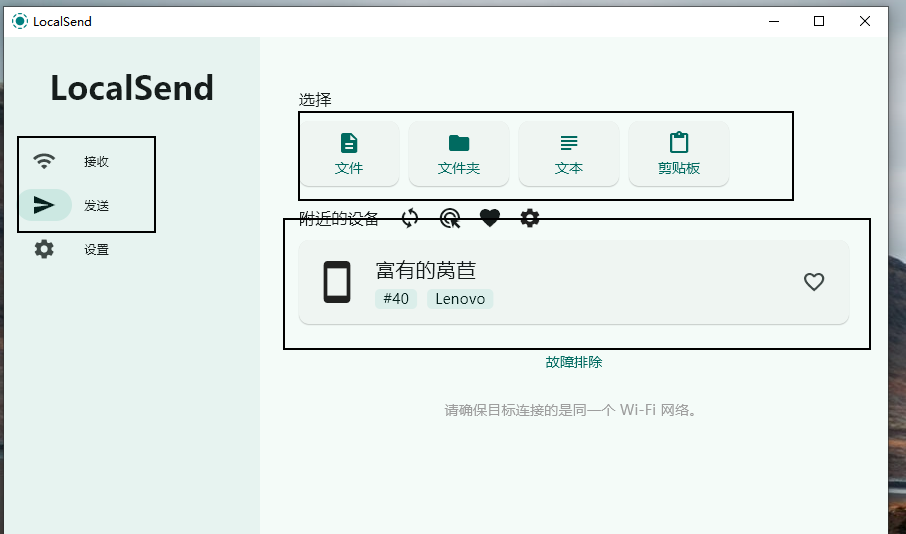Click the #40 device tag
The height and width of the screenshot is (534, 906).
[x=396, y=299]
